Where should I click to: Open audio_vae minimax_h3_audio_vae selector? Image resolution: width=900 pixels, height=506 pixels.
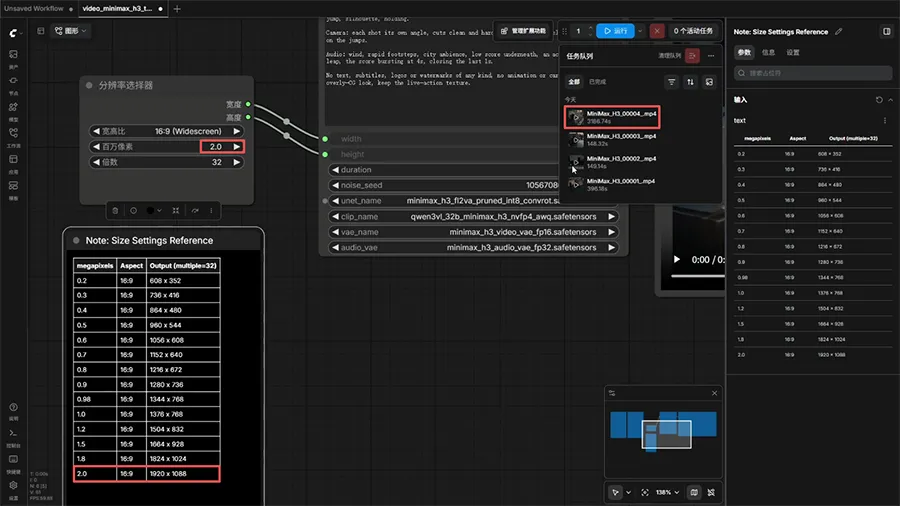[x=474, y=248]
